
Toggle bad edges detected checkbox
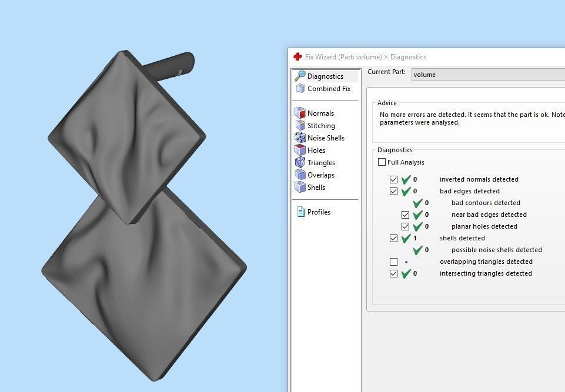point(393,192)
